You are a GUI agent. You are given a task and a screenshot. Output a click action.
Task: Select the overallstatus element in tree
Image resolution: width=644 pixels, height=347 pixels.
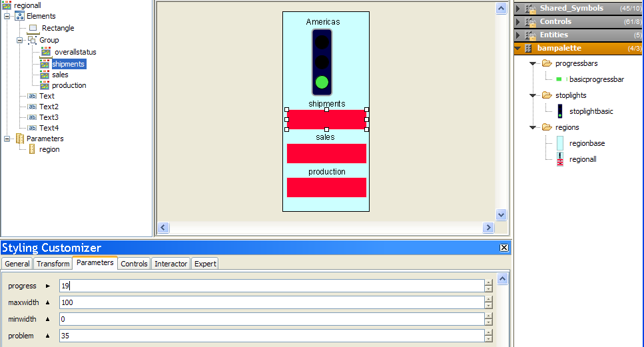75,52
